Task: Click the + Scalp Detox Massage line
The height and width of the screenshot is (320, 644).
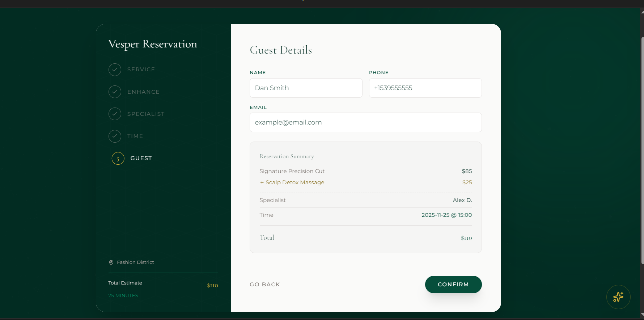Action: (292, 182)
